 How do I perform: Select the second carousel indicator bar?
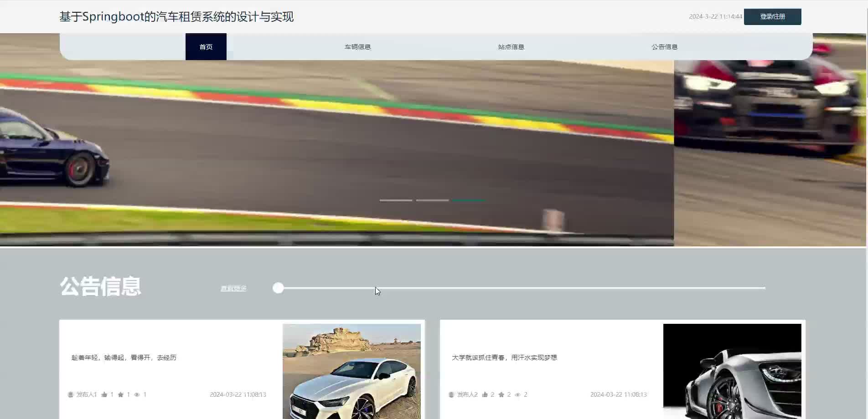coord(432,200)
